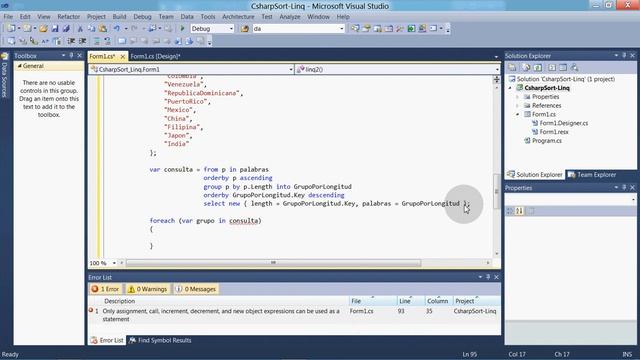Screen dimensions: 640x360
Task: Switch to the Form1.cs [Design]* tab
Action: 155,56
